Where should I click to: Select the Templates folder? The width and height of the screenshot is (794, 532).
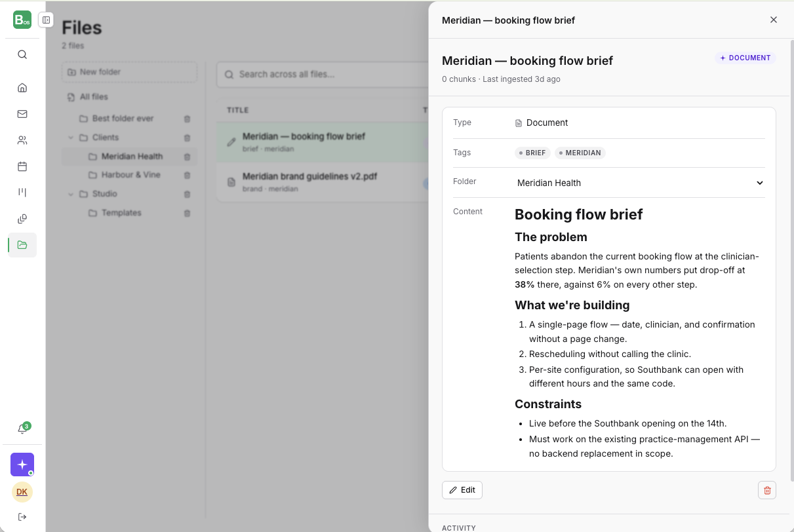121,213
